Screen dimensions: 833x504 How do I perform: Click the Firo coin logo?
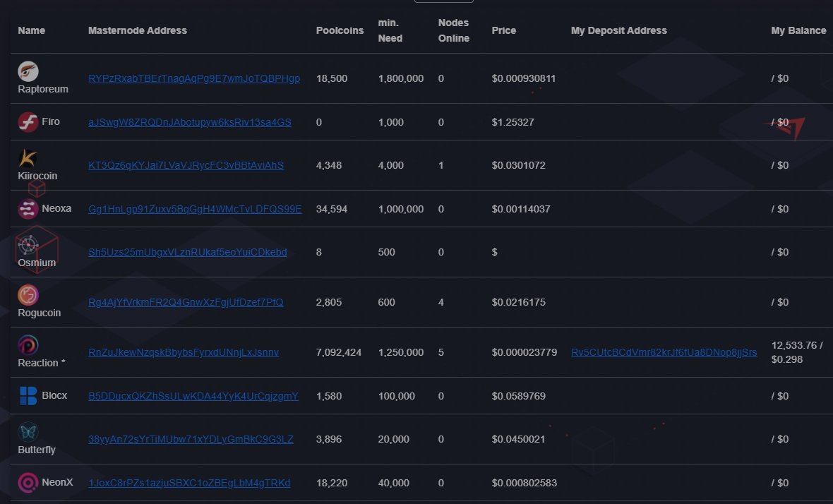tap(28, 121)
